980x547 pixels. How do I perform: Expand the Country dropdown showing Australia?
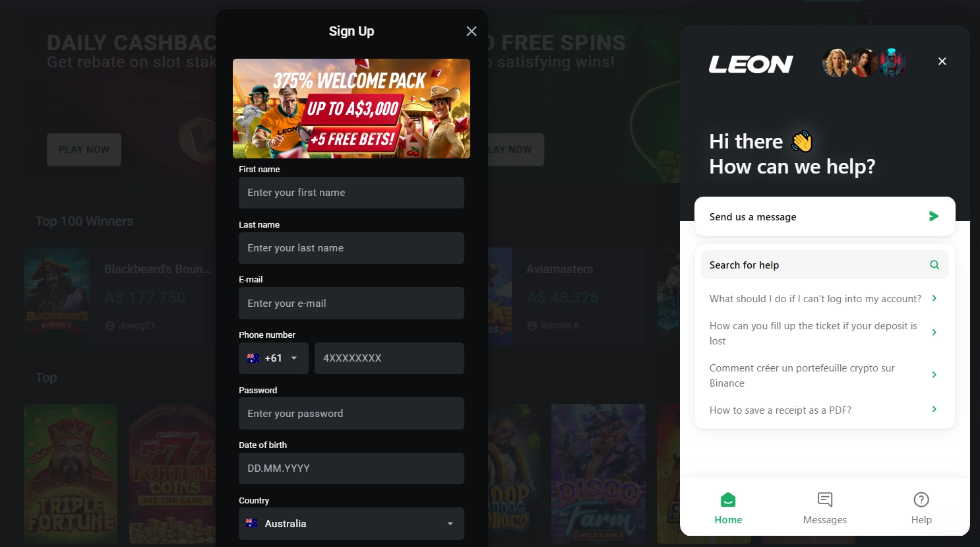(x=352, y=524)
